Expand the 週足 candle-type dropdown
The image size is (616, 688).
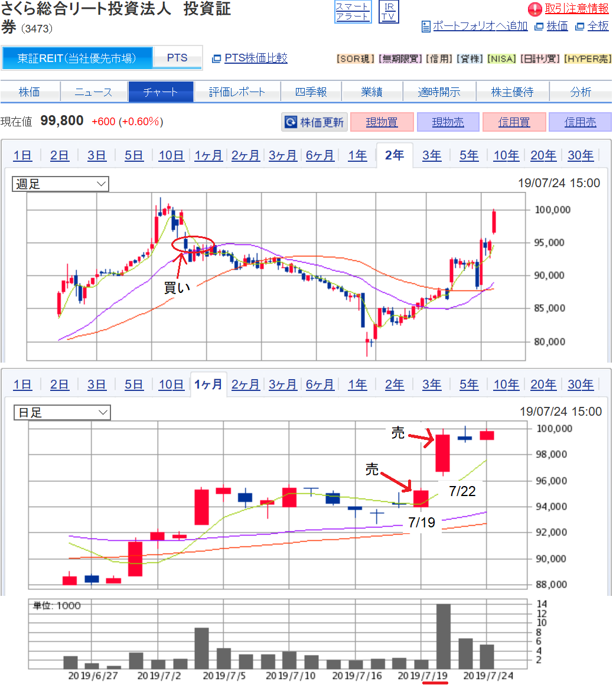point(61,184)
